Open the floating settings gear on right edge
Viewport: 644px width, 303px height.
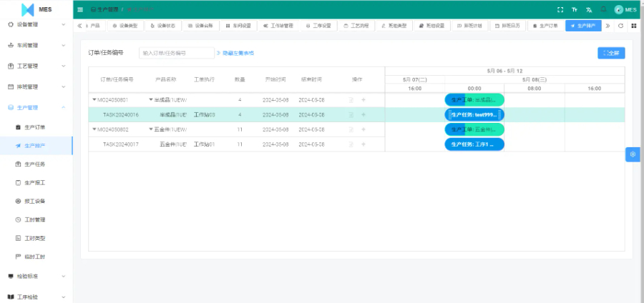pyautogui.click(x=633, y=154)
